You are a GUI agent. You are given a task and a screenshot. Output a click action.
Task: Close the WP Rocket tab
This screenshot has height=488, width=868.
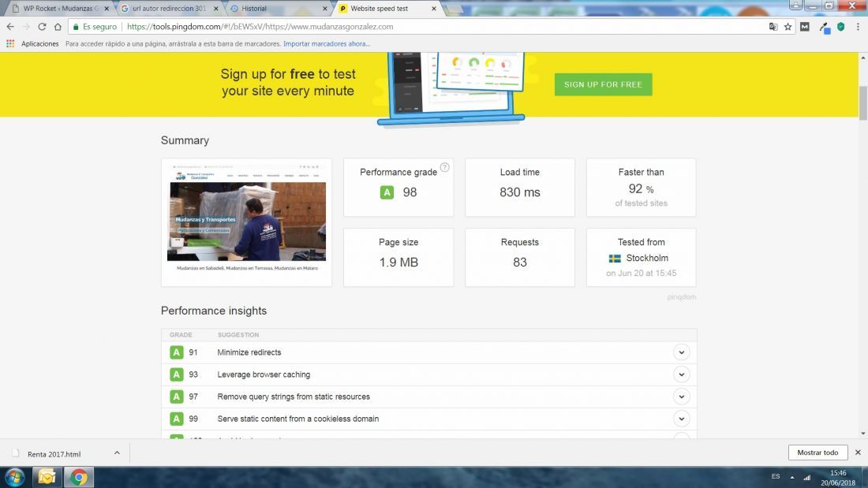(x=107, y=9)
